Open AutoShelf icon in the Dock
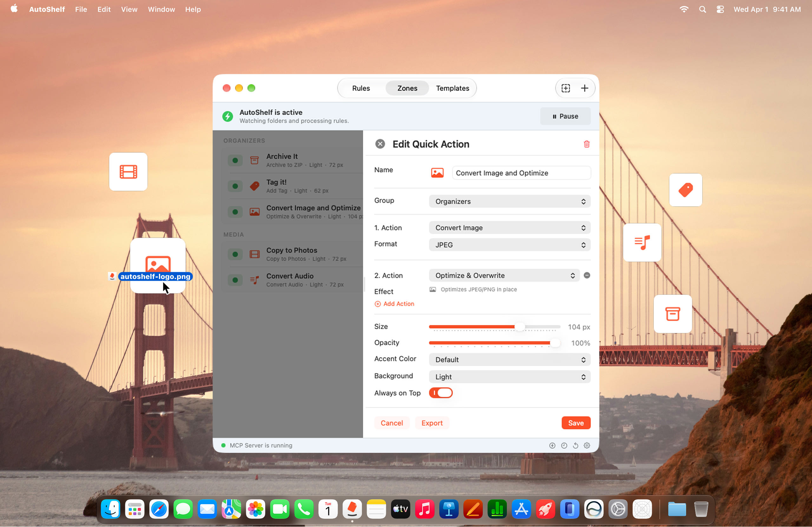 (352, 510)
